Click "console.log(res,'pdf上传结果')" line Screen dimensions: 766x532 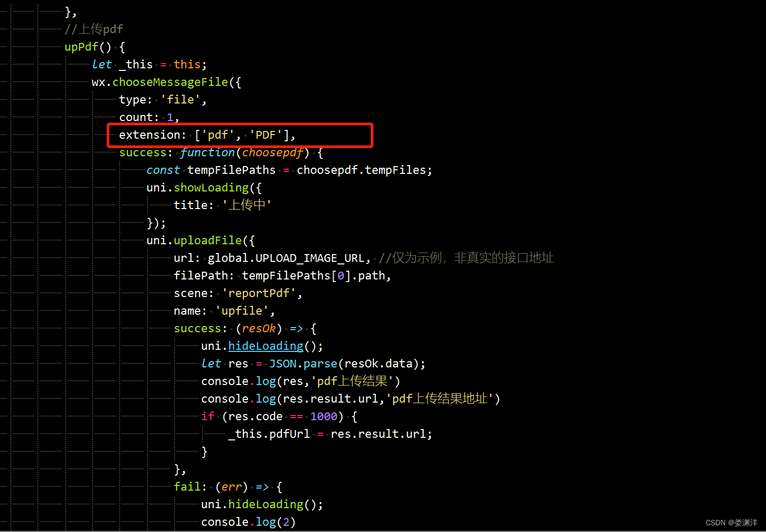pos(300,381)
